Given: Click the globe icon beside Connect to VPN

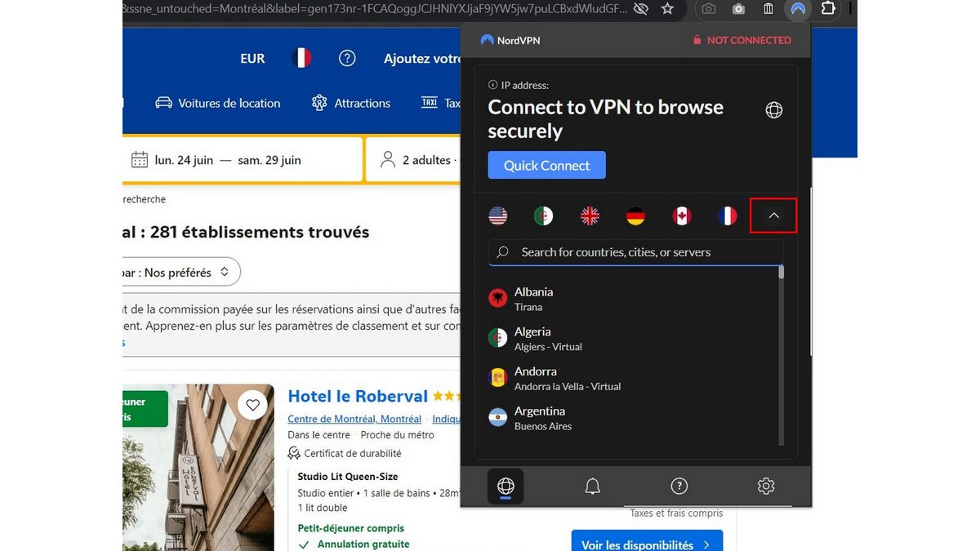Looking at the screenshot, I should (x=774, y=110).
